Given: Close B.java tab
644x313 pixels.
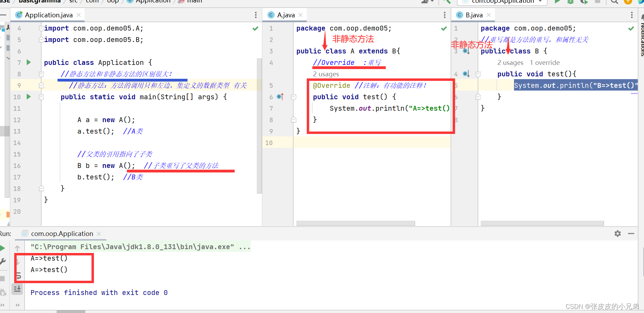Looking at the screenshot, I should pyautogui.click(x=489, y=15).
